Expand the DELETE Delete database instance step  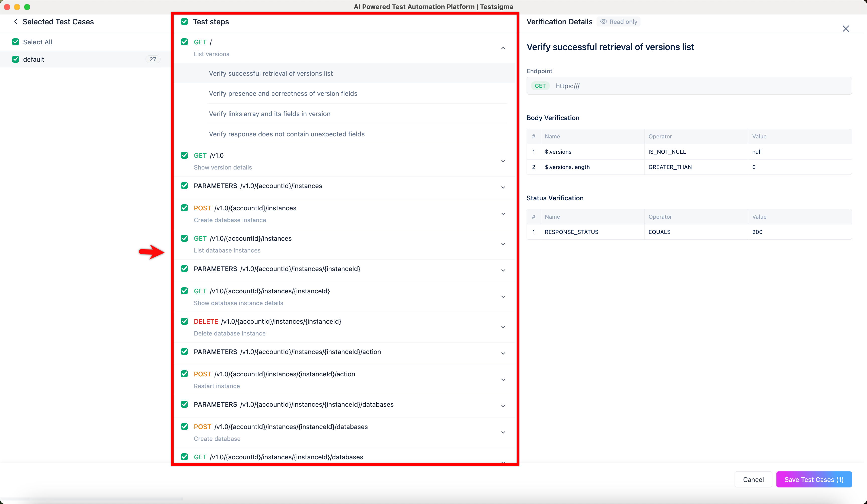click(x=503, y=327)
